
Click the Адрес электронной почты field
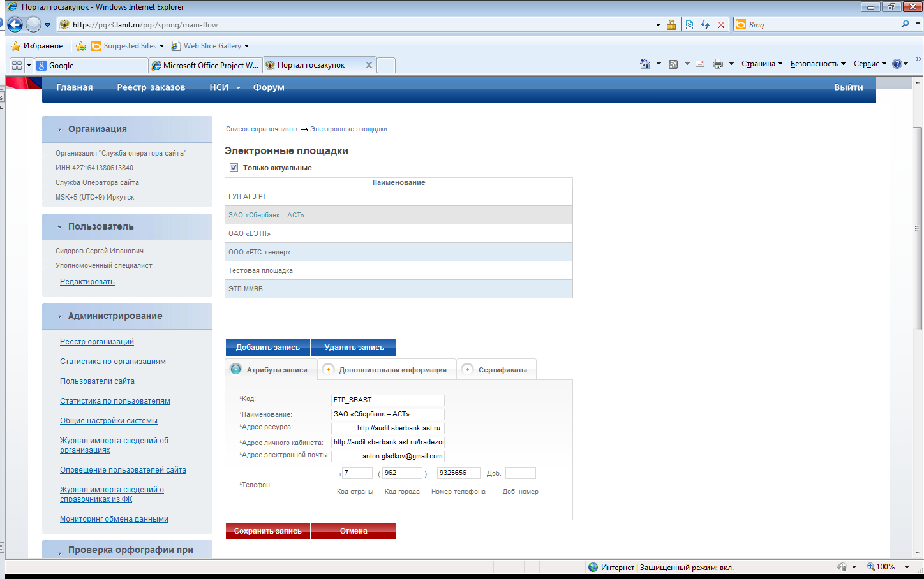(387, 457)
